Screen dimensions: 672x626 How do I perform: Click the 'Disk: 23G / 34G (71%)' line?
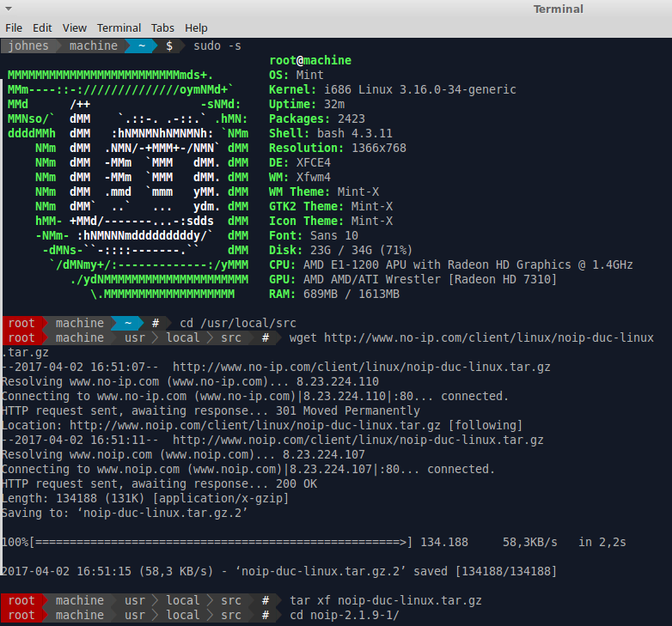coord(341,250)
